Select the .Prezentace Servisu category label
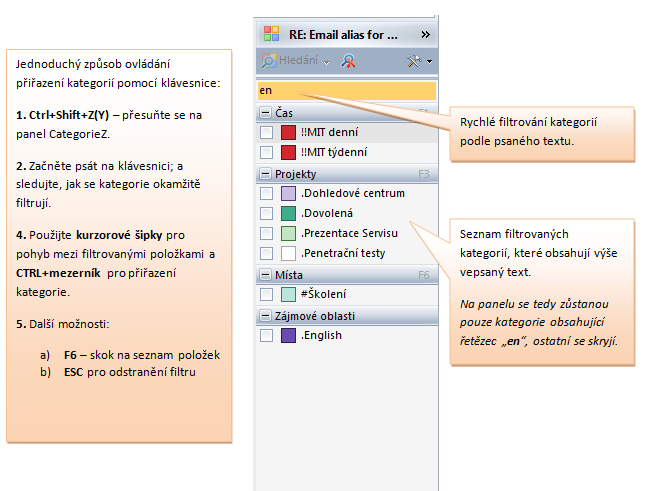Viewport: 650px width, 491px height. point(349,233)
